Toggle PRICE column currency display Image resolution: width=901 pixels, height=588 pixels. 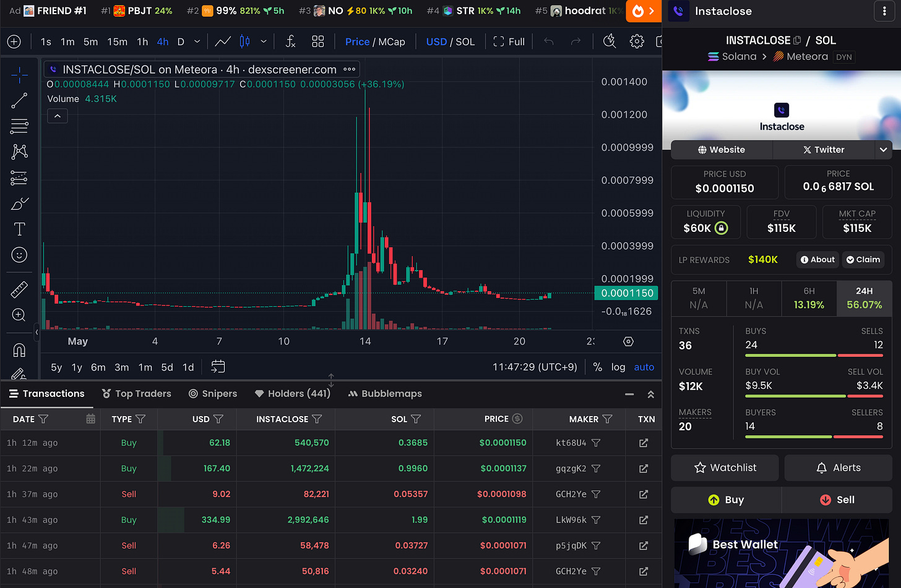coord(517,419)
